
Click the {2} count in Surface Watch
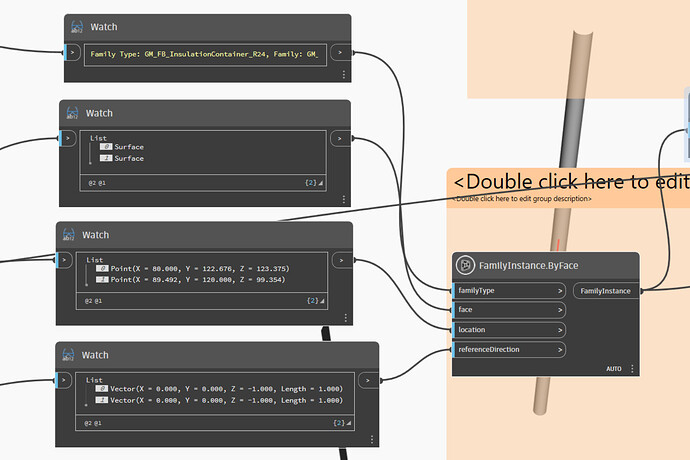(x=311, y=182)
